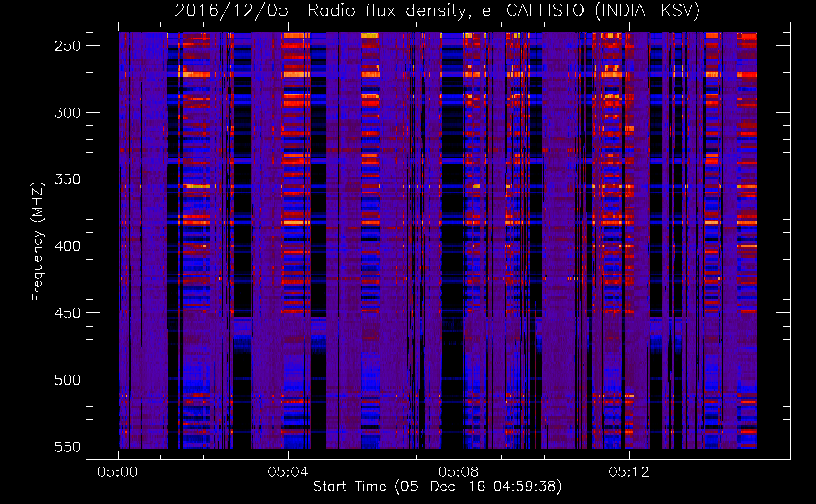Select the frequency label 400
The width and height of the screenshot is (816, 504).
click(68, 246)
